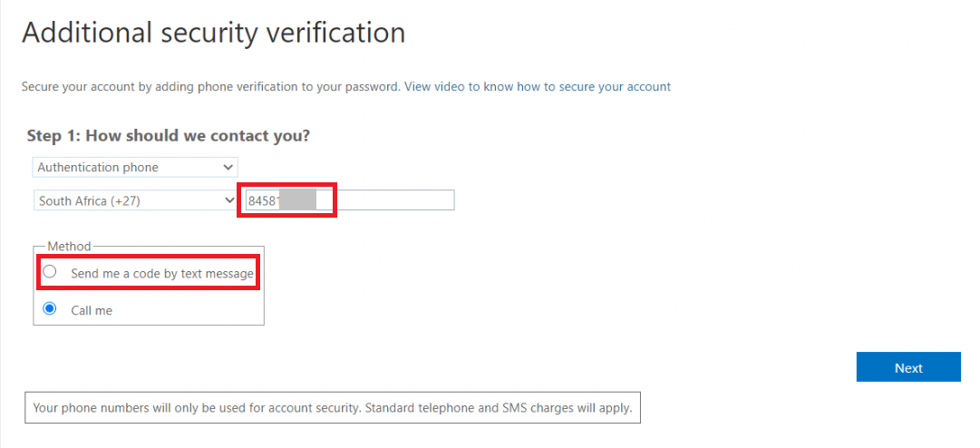Click the 'Secure your account' description text
Screen dimensions: 980x448
tap(210, 87)
